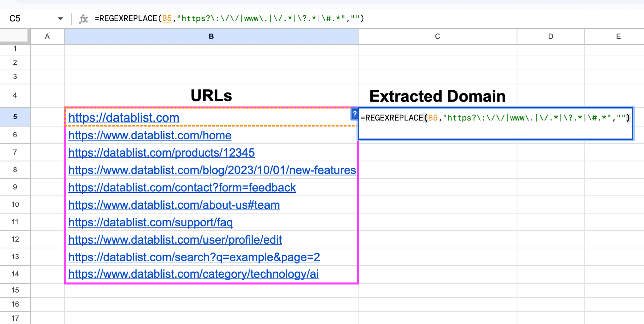644x324 pixels.
Task: Open the support/faq link
Action: tap(150, 222)
